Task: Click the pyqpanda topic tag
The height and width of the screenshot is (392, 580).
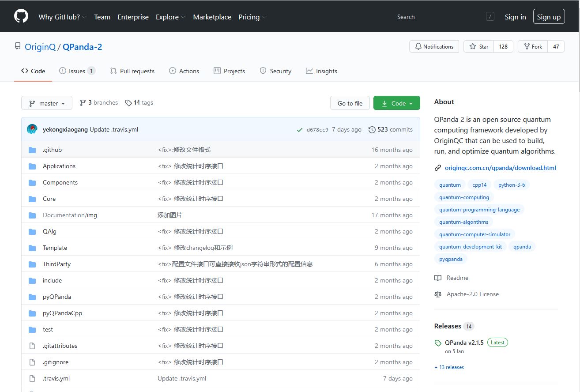Action: tap(451, 259)
